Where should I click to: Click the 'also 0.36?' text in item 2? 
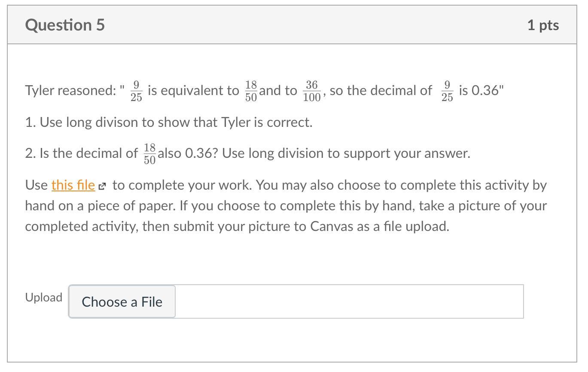pyautogui.click(x=189, y=154)
